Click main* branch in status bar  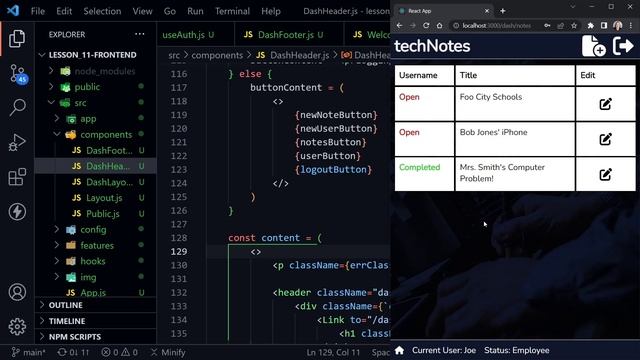pyautogui.click(x=29, y=352)
